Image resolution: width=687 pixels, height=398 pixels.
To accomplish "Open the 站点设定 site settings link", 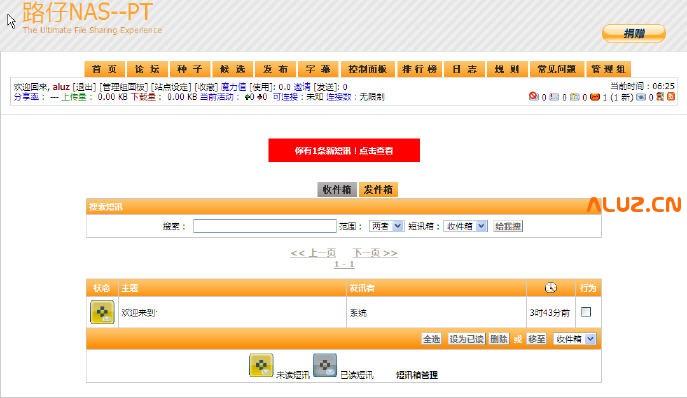I will pos(171,87).
